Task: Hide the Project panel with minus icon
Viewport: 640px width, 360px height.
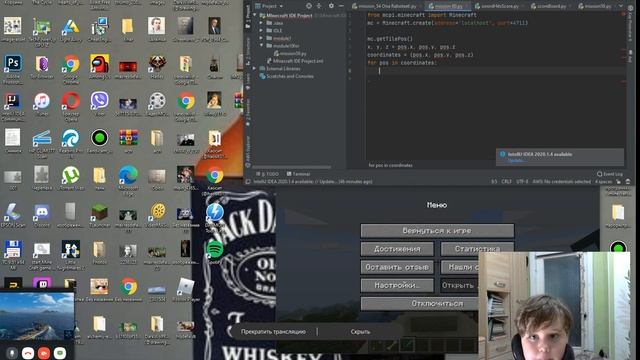Action: 341,6
